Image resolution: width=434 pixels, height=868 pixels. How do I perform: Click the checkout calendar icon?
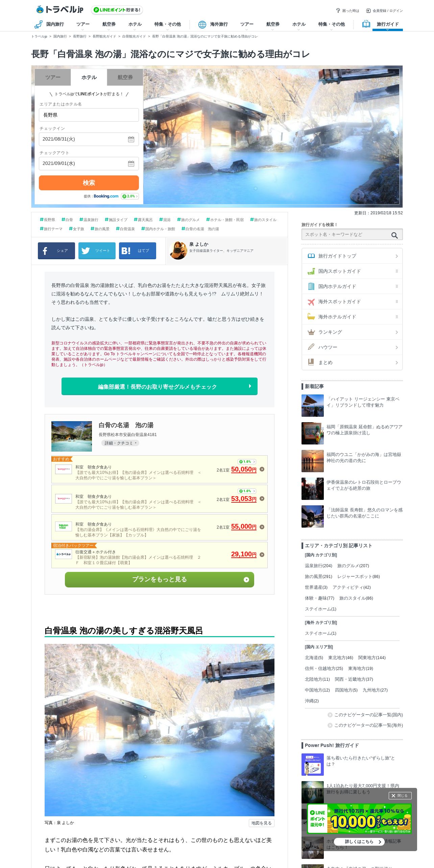(x=131, y=164)
